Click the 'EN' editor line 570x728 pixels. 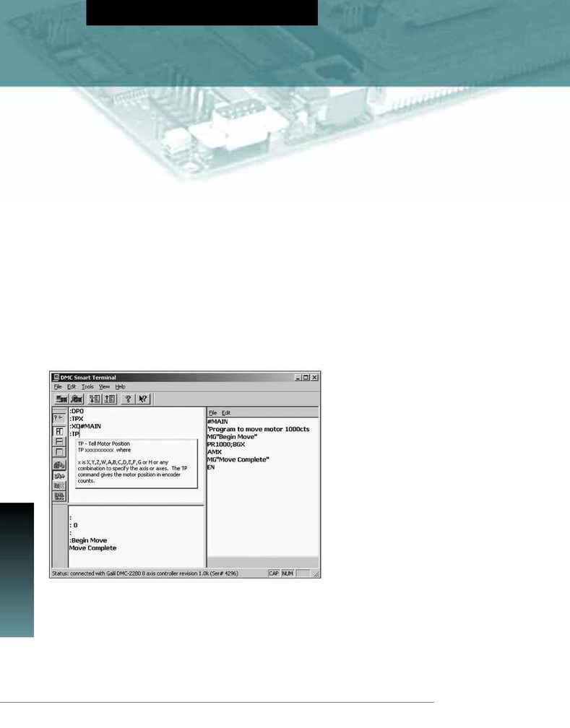(211, 467)
